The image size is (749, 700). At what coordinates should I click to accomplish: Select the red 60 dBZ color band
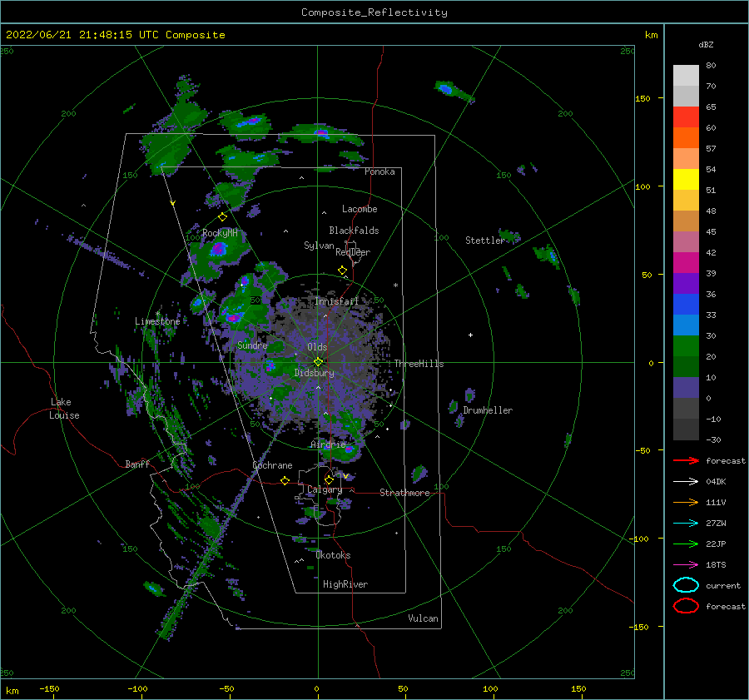(x=686, y=117)
